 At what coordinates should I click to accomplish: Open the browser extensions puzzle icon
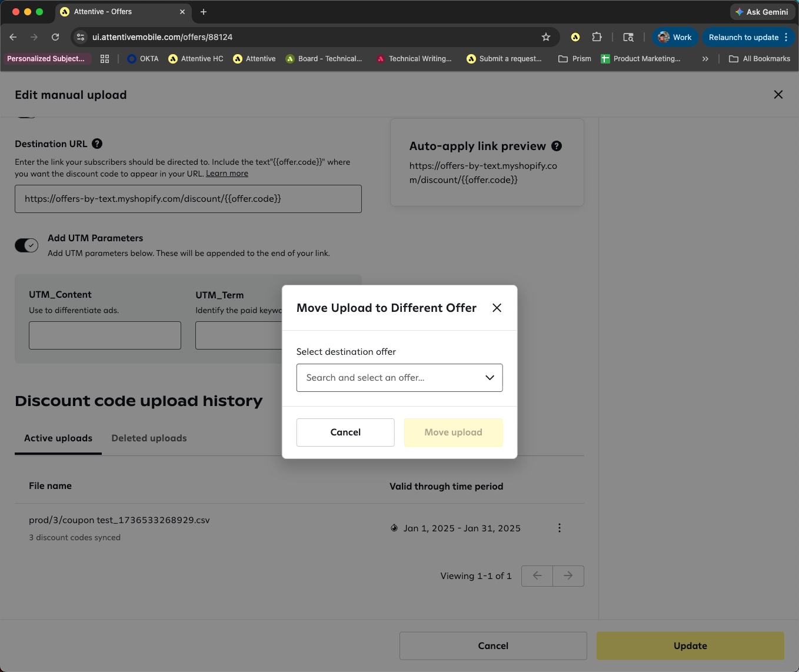tap(597, 37)
